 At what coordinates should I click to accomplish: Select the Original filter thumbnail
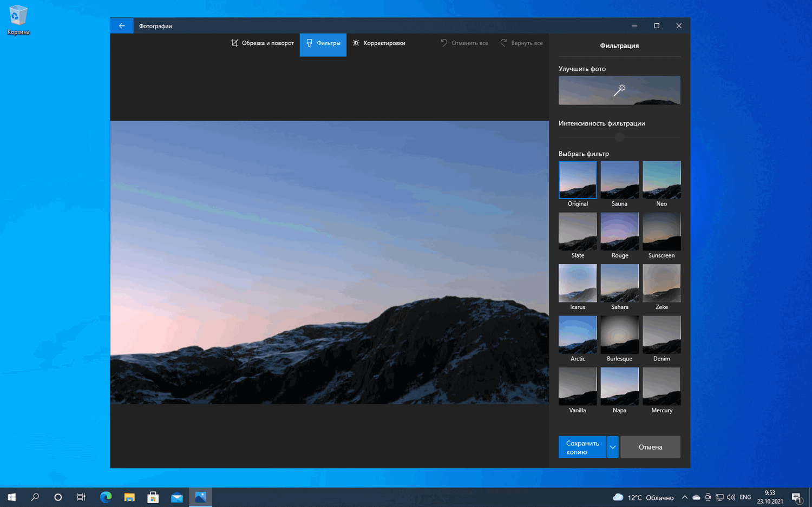(x=578, y=180)
